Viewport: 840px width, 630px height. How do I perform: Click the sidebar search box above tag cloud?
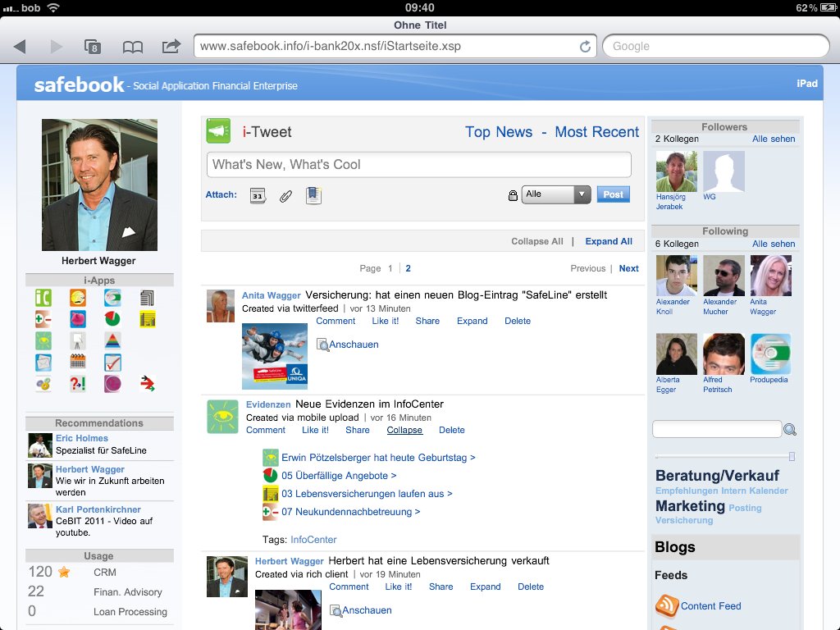pyautogui.click(x=717, y=429)
